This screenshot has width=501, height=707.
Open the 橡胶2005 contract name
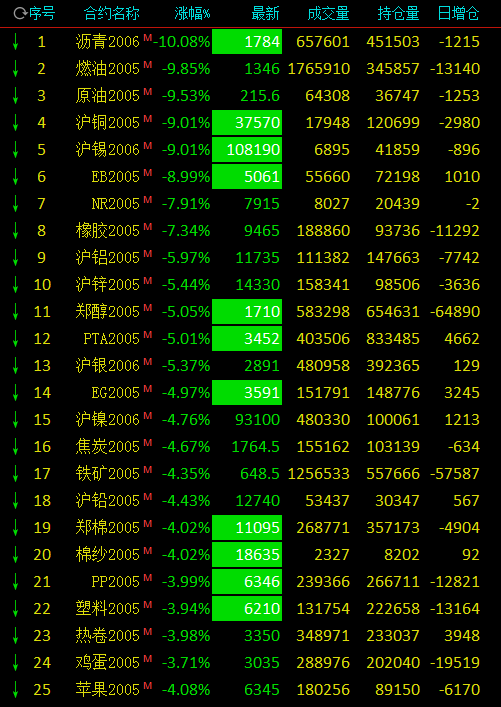point(108,230)
